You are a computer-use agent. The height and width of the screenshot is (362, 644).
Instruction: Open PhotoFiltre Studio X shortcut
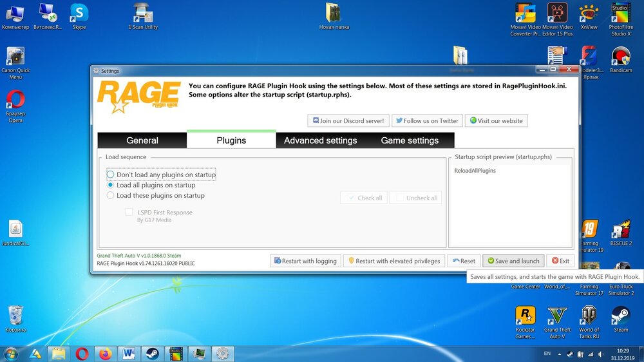tap(621, 19)
